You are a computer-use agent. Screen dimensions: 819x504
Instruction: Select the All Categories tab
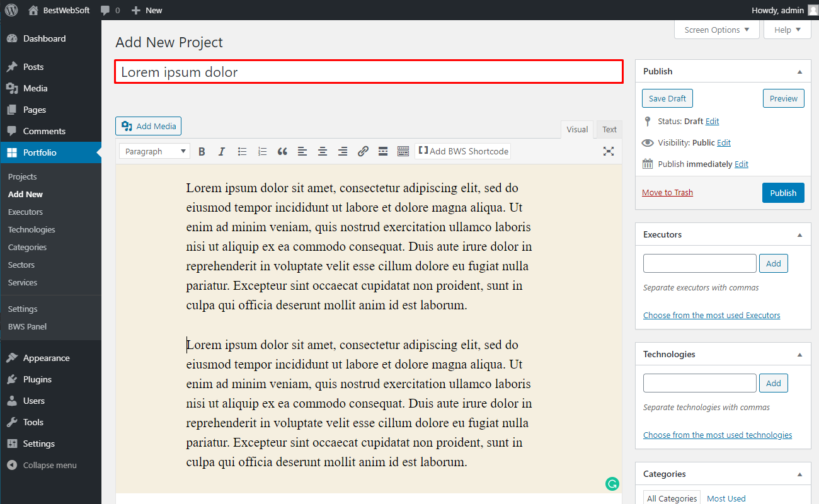672,498
